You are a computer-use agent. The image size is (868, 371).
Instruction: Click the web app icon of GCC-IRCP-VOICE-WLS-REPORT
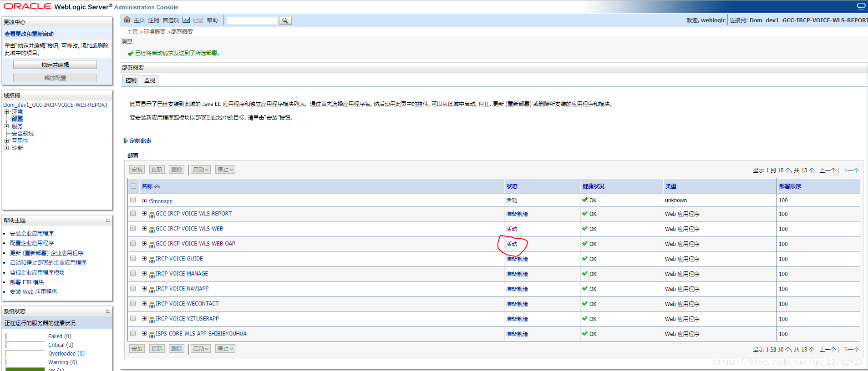152,216
